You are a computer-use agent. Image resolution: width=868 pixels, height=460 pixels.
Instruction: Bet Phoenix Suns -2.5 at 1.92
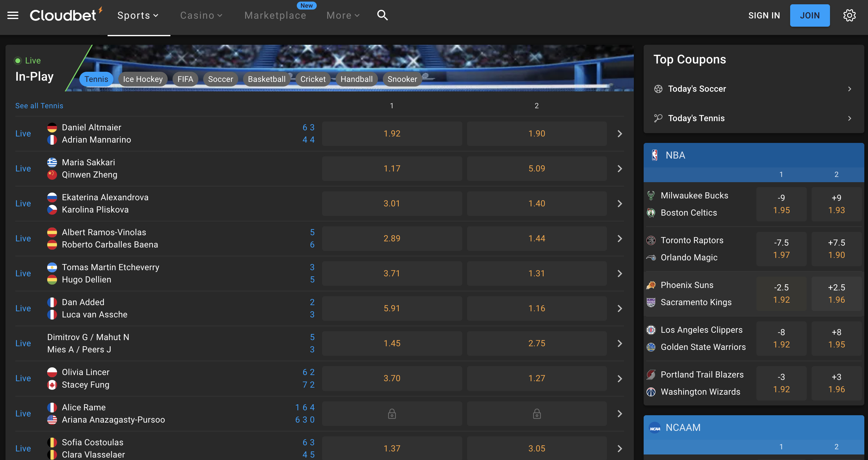pos(781,294)
